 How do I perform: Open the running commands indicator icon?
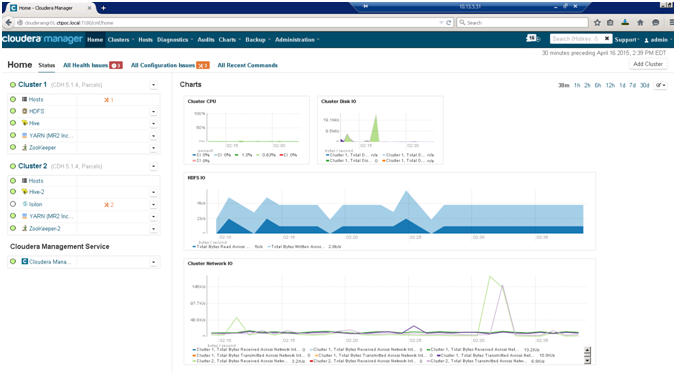pyautogui.click(x=533, y=39)
